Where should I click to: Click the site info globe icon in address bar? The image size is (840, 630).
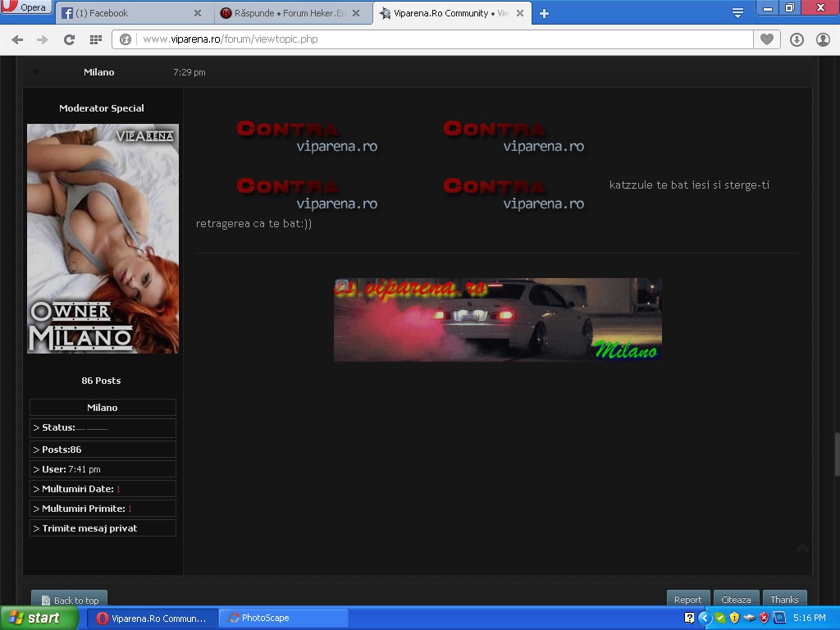[126, 39]
